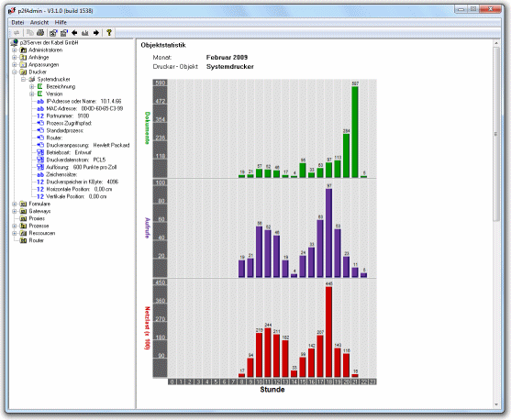The width and height of the screenshot is (511, 420).
Task: Select the Gateways tree item
Action: (x=39, y=211)
